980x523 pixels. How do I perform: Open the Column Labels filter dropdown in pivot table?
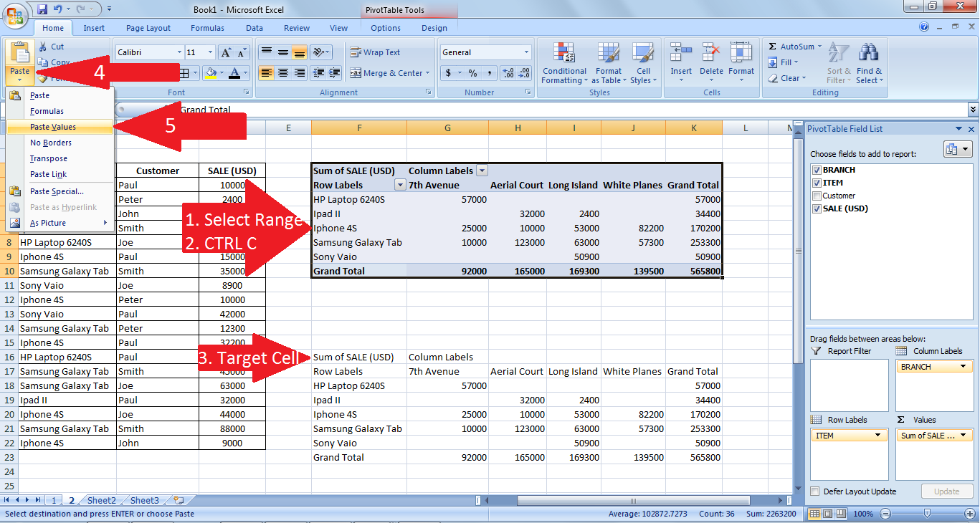click(x=482, y=171)
